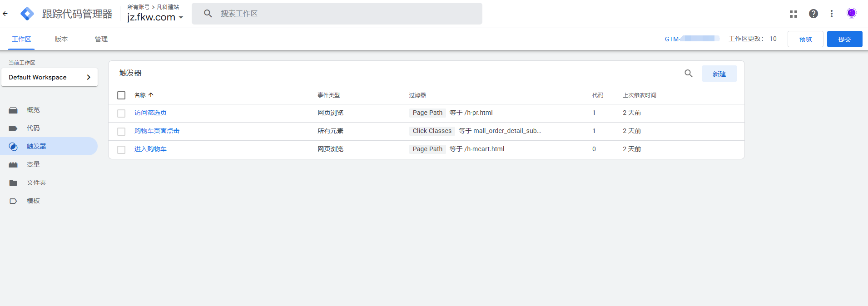Open the help question mark icon
Image resolution: width=868 pixels, height=306 pixels.
click(x=813, y=14)
